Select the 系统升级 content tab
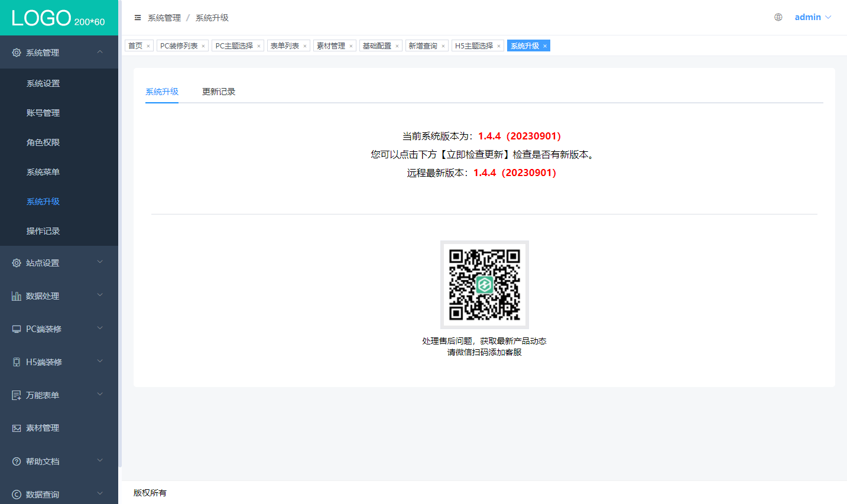The width and height of the screenshot is (847, 504). pyautogui.click(x=162, y=92)
